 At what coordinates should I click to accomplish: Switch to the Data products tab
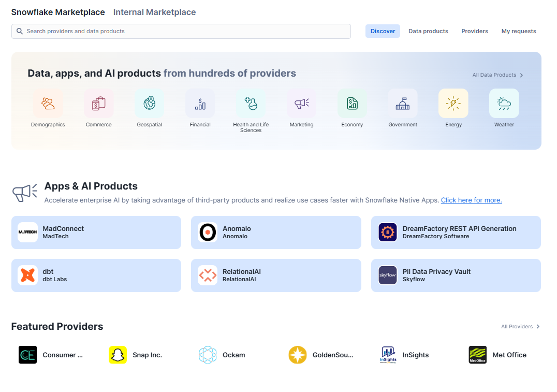(428, 31)
